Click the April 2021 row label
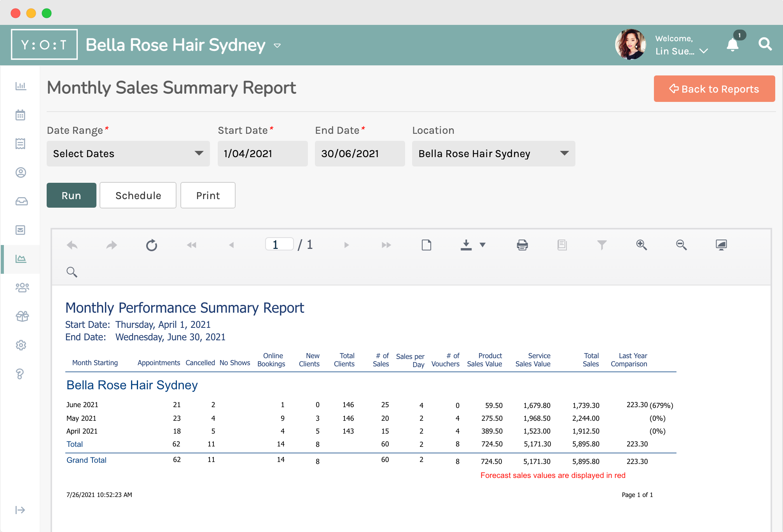 tap(82, 431)
